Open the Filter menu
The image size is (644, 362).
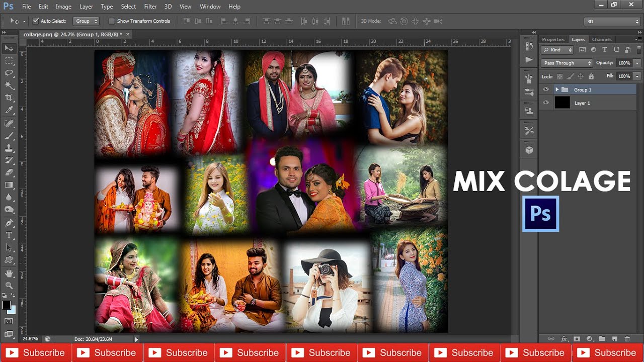[150, 7]
